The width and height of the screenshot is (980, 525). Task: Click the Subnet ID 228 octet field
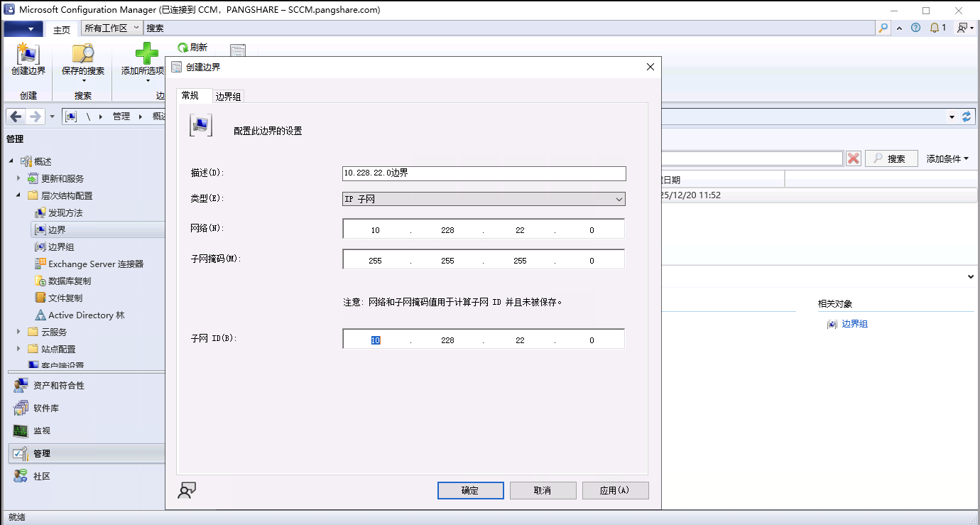click(447, 340)
